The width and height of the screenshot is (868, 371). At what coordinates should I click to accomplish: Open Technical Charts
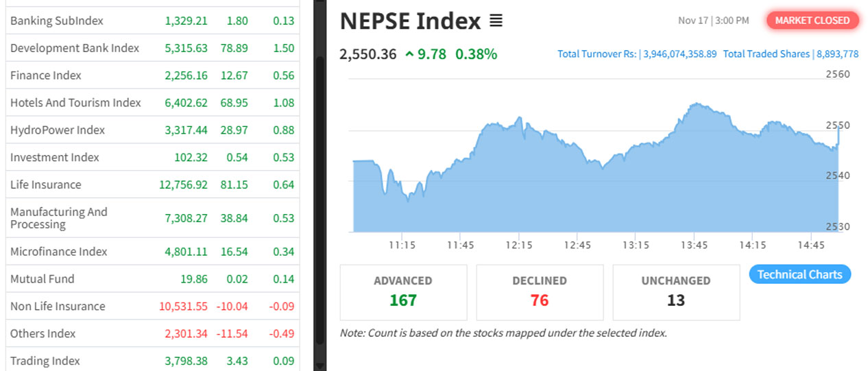[x=799, y=274]
